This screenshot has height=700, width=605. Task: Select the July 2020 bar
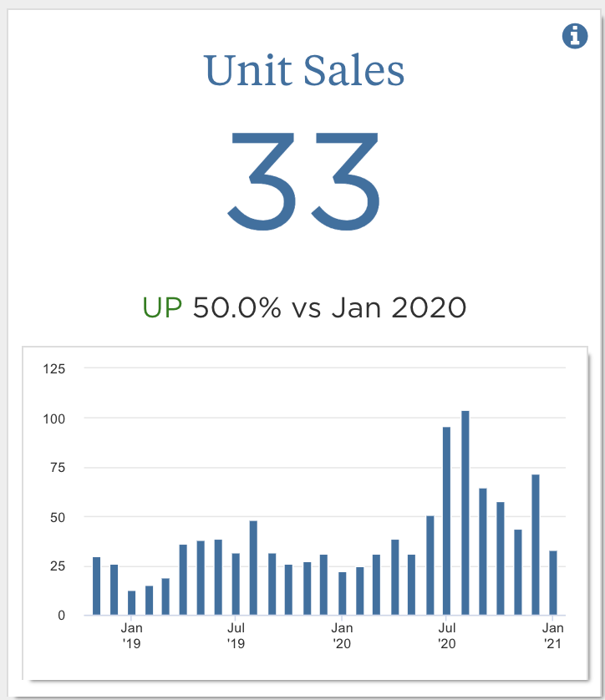447,521
